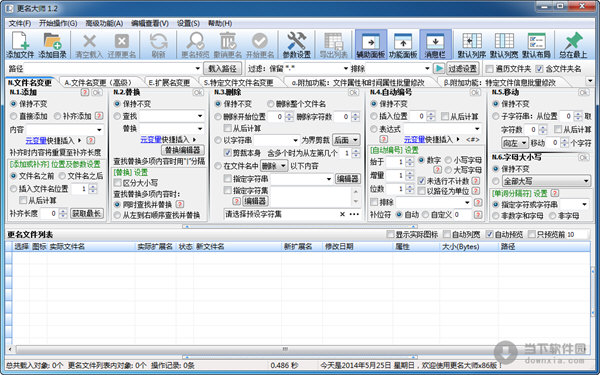Screen dimensions: 600x375
Task: Click help icon beside 未选行不计数
Action: pyautogui.click(x=476, y=181)
